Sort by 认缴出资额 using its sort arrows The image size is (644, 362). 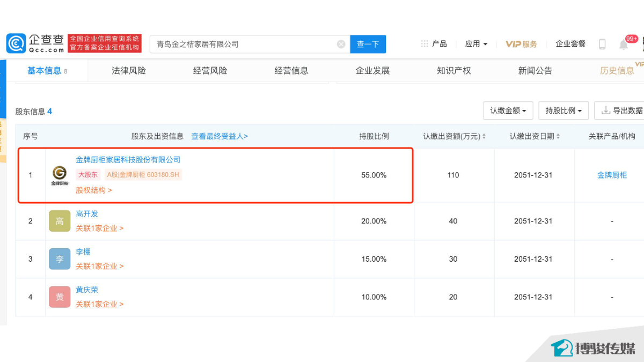484,137
